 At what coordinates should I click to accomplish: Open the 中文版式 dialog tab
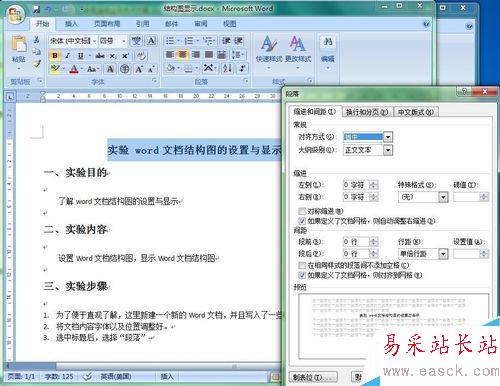pyautogui.click(x=415, y=112)
